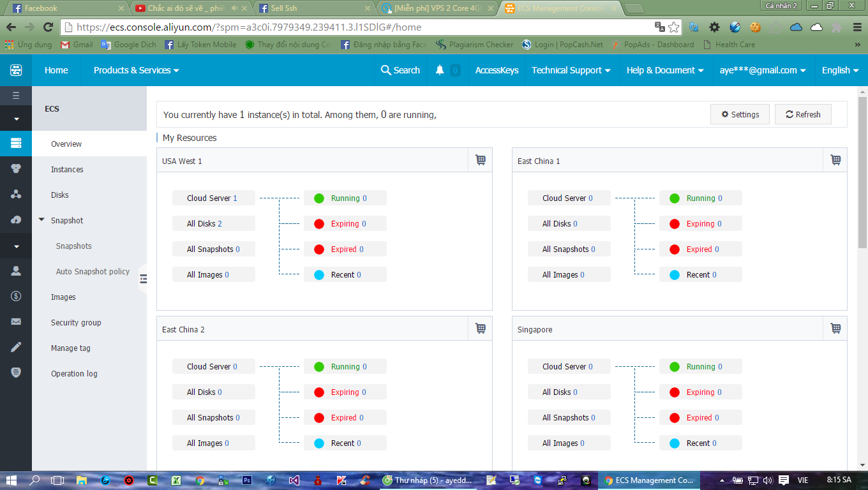Click Expired 0 status in USA West 1
Viewport: 868px width, 490px height.
[345, 249]
